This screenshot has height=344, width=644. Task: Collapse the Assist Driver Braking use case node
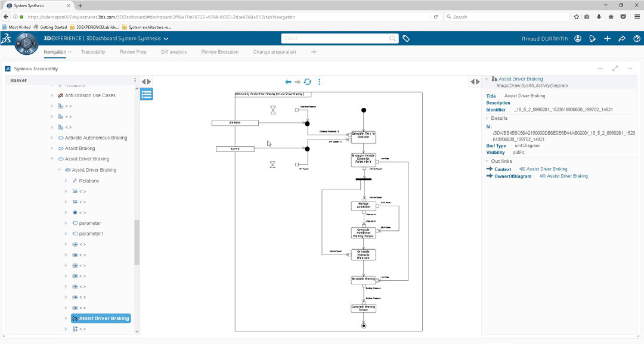click(x=52, y=159)
